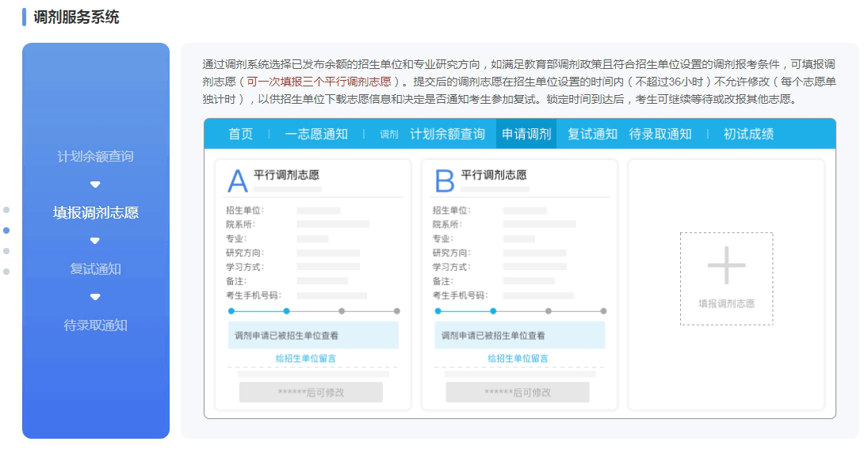
Task: Select third page indicator dot
Action: pos(6,250)
